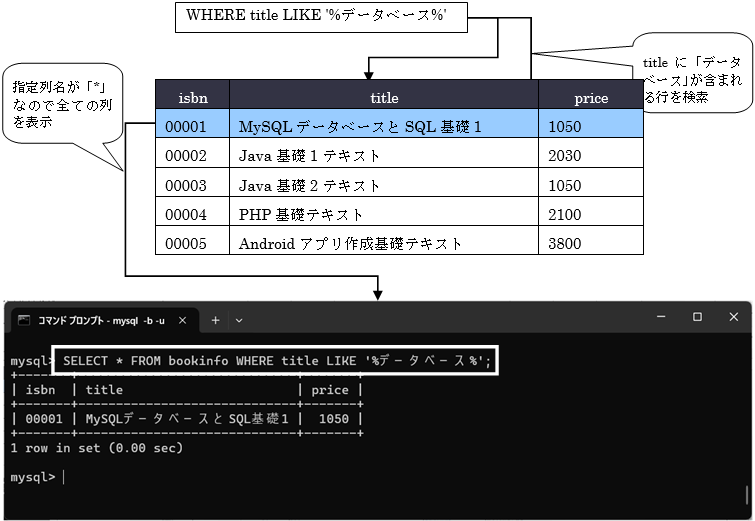
Task: Click the terminal icon in the command prompt tab
Action: tap(24, 320)
